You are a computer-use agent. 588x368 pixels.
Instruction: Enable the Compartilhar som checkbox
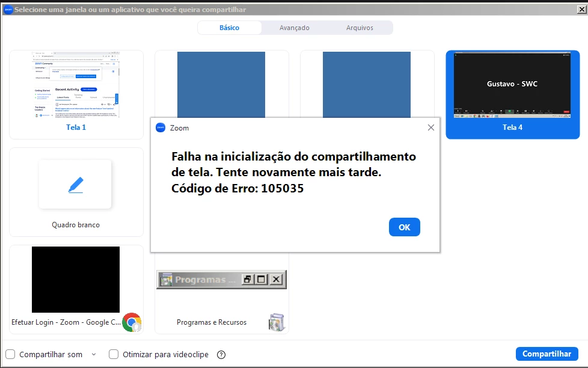[10, 354]
